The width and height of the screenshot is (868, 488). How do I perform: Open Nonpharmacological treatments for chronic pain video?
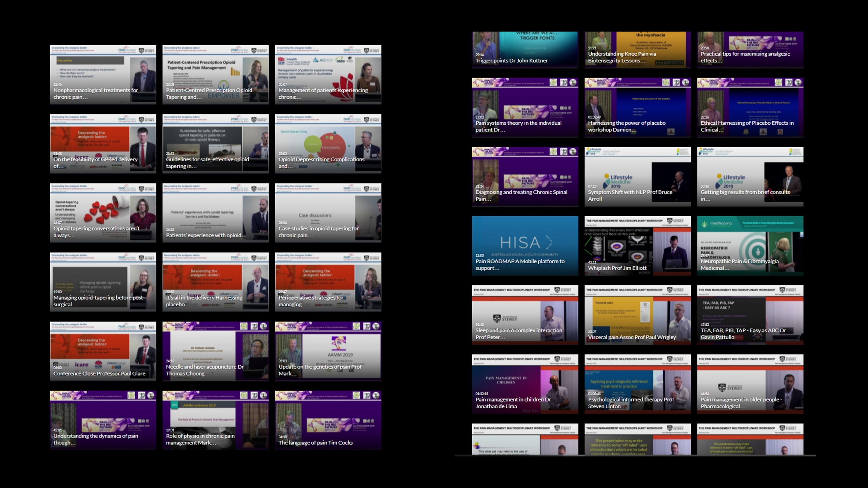[103, 75]
